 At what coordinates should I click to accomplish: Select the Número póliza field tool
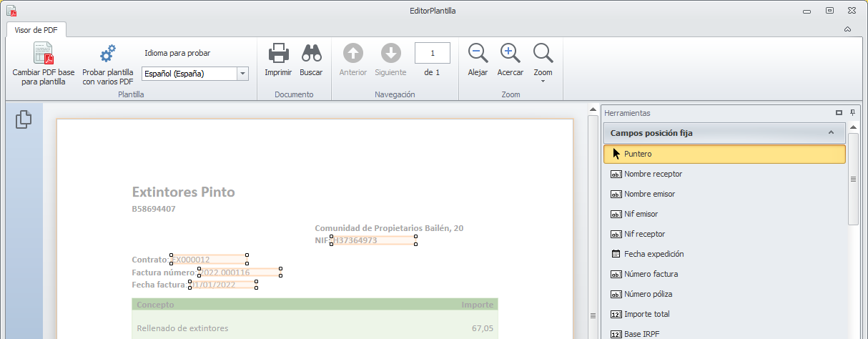[x=724, y=294]
